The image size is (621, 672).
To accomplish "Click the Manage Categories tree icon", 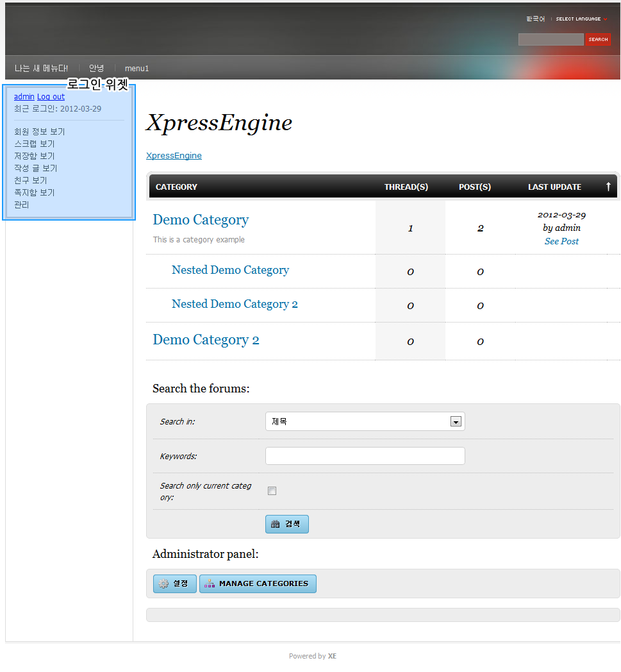I will tap(210, 584).
